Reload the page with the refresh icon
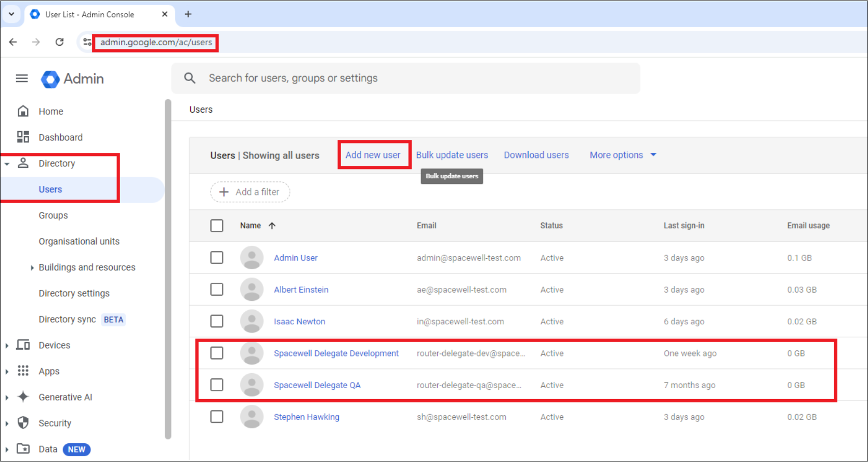 60,42
